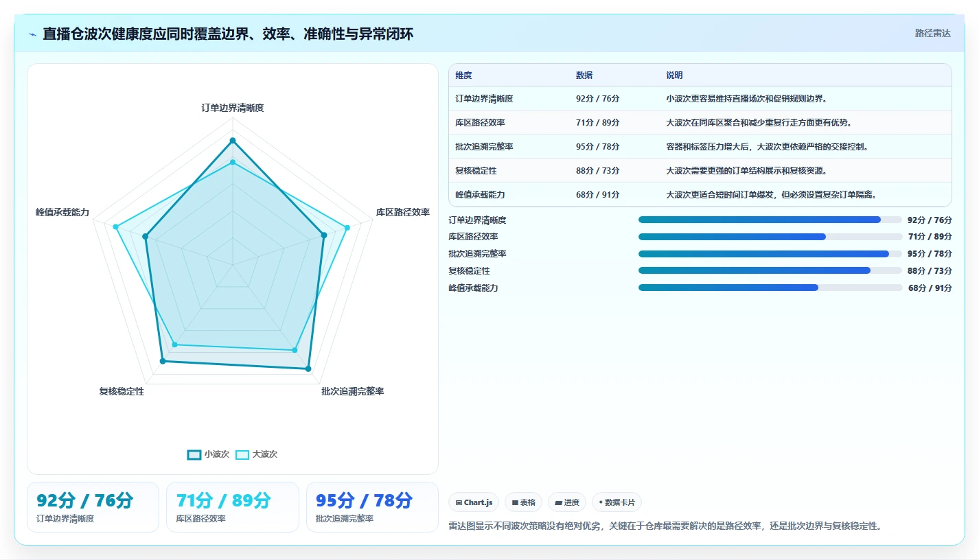Screen dimensions: 979x560
Task: Click the 峰值承载能力 progress bar
Action: 770,288
